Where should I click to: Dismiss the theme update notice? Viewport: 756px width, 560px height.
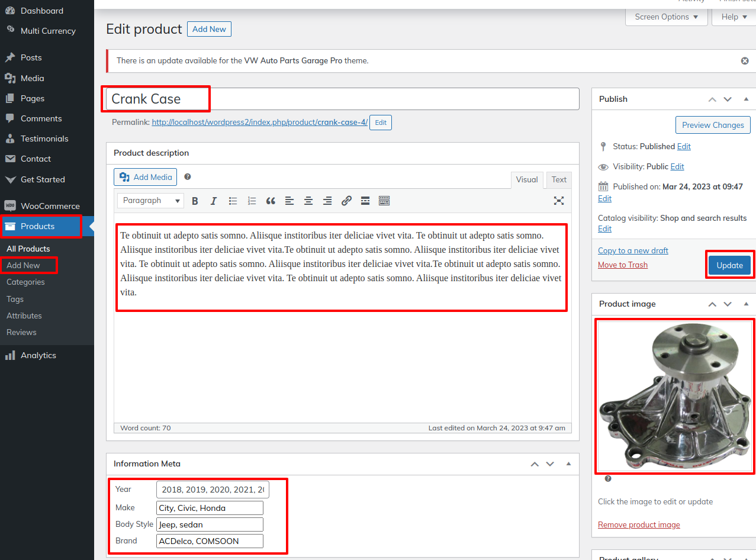click(745, 61)
